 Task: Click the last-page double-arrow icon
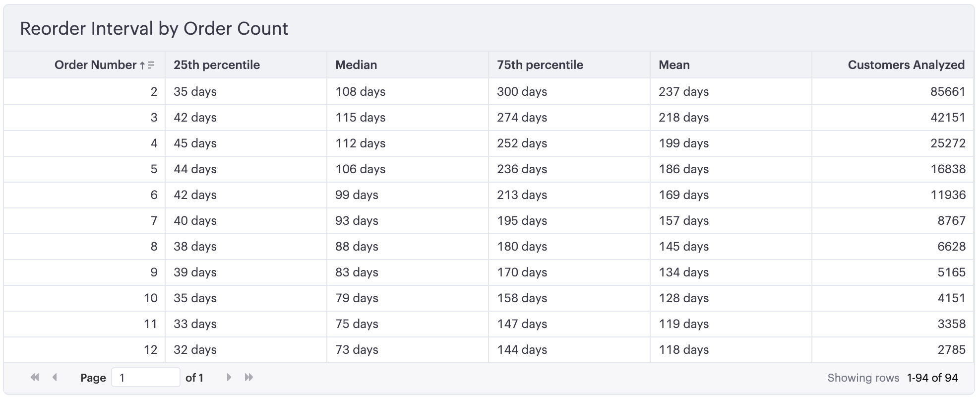tap(248, 377)
